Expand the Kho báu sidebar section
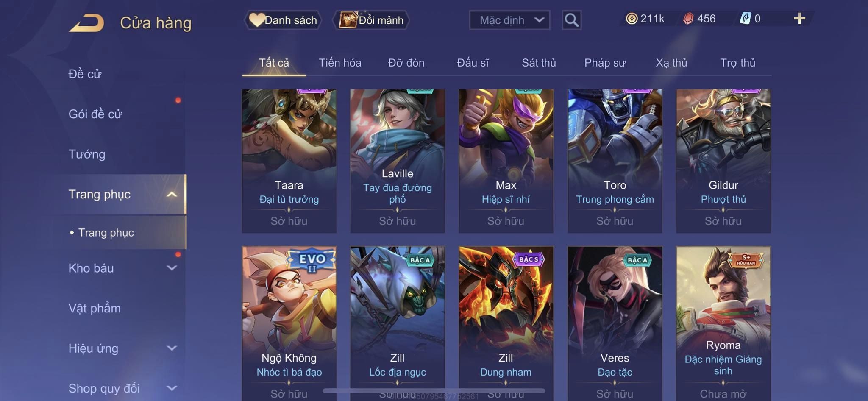Screen dimensions: 868x401 tap(172, 268)
